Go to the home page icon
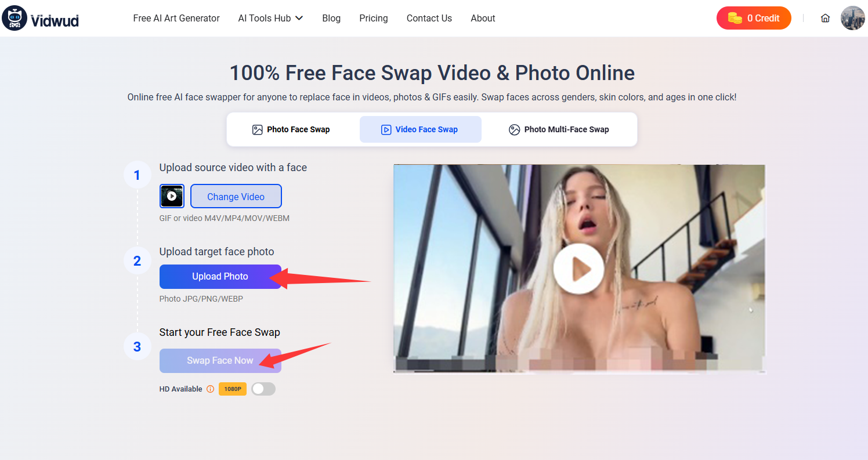 [825, 19]
